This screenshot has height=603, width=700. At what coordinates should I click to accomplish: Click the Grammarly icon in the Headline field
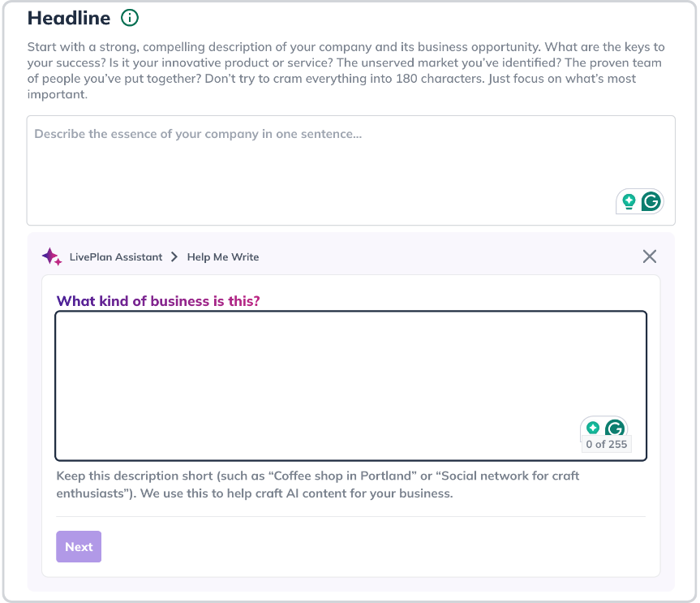650,201
